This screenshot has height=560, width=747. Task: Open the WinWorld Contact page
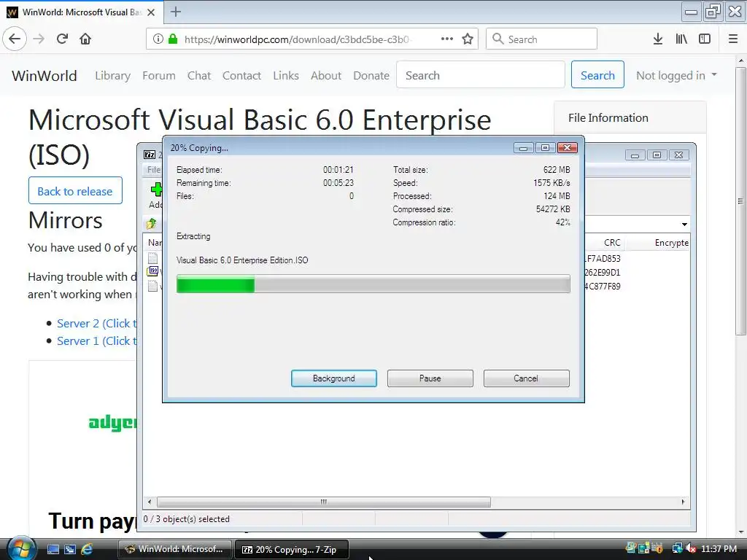click(241, 75)
